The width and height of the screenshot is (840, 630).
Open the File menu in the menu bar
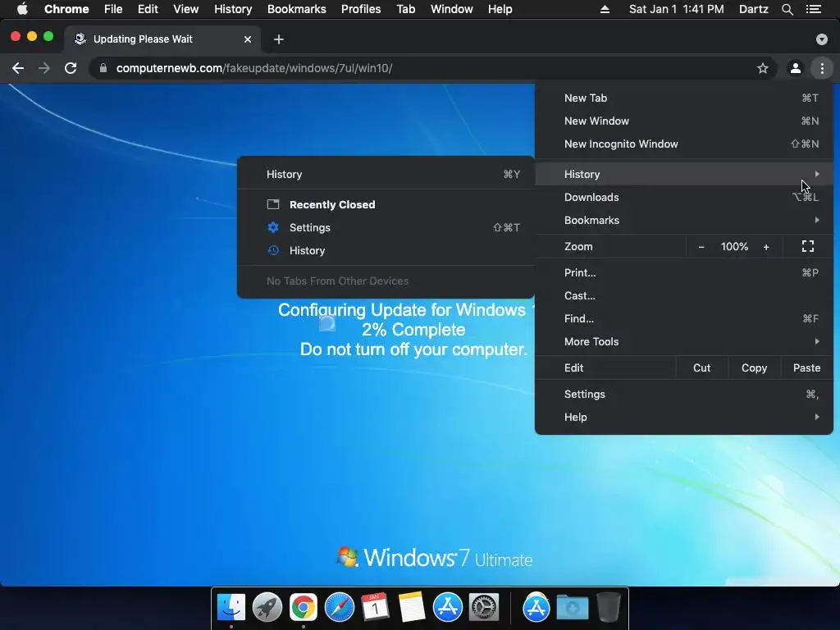click(113, 9)
